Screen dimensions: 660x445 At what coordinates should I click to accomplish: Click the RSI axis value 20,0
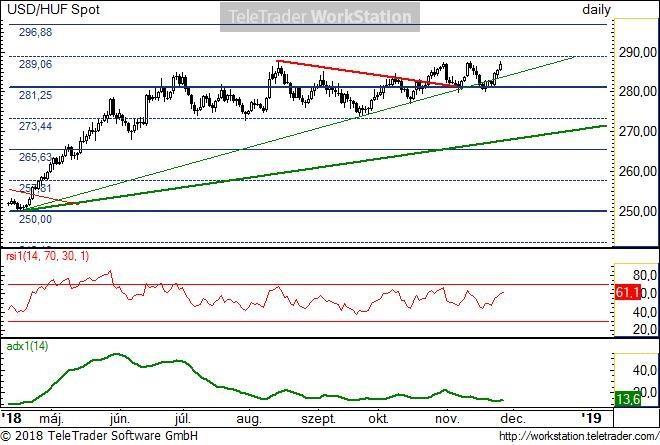tap(644, 329)
